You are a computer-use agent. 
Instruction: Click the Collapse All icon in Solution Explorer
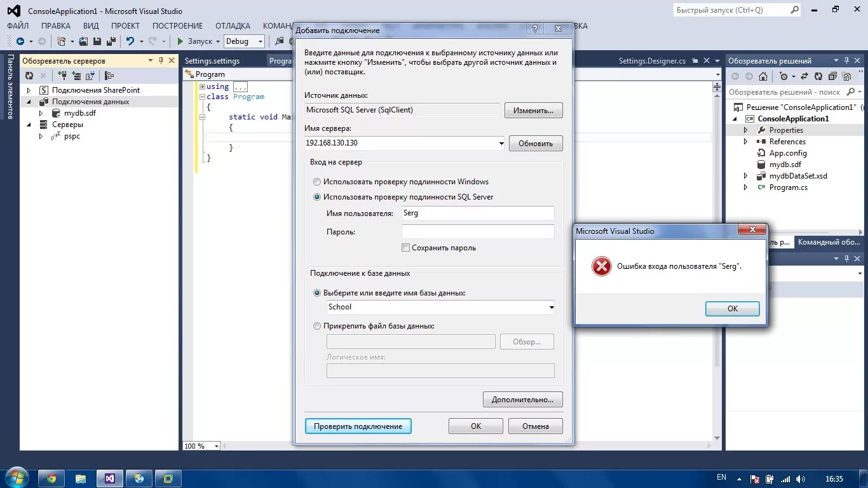click(832, 76)
